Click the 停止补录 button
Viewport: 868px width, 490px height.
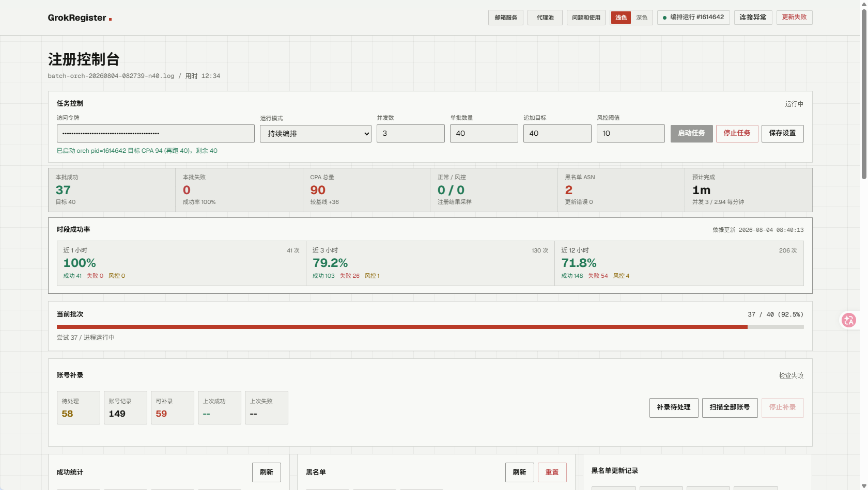point(782,407)
